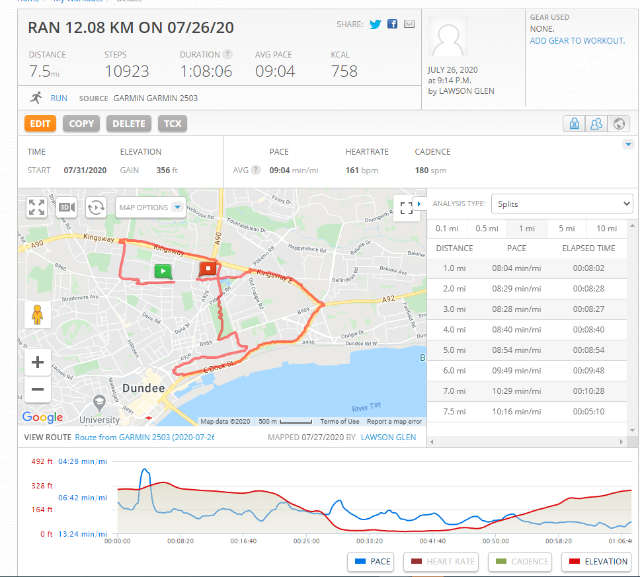640x577 pixels.
Task: Share workout by email envelope icon
Action: pyautogui.click(x=409, y=24)
